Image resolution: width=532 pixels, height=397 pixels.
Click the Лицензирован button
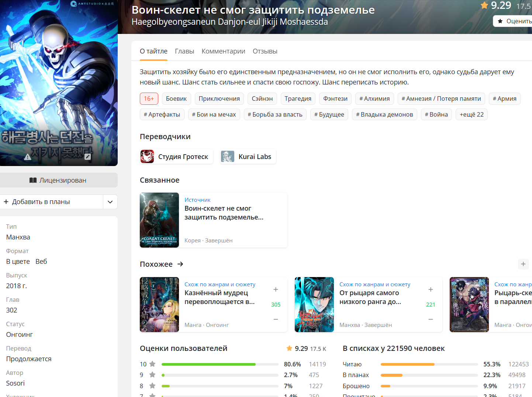pyautogui.click(x=58, y=180)
